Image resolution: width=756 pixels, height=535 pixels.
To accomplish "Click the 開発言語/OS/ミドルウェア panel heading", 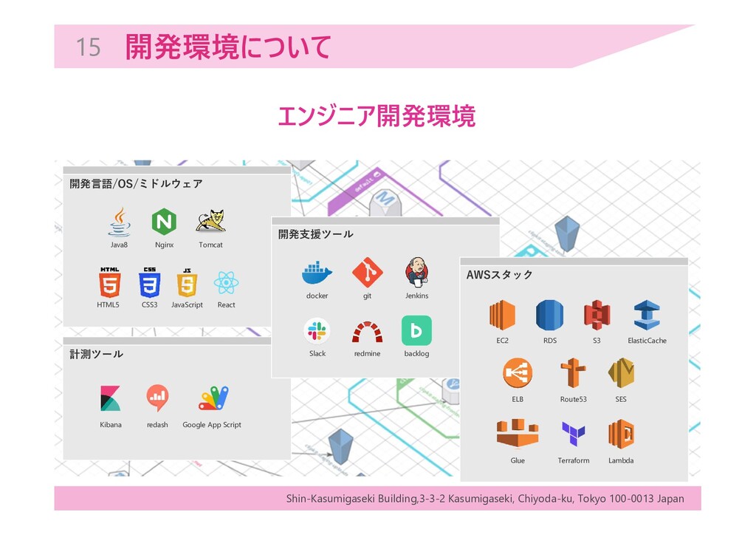I will pyautogui.click(x=136, y=184).
